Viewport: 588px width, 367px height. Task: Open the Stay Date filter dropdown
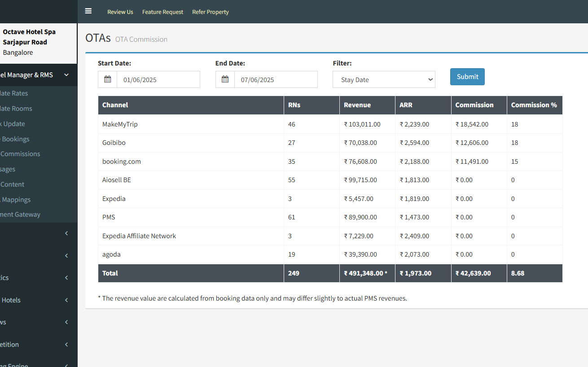coord(384,79)
